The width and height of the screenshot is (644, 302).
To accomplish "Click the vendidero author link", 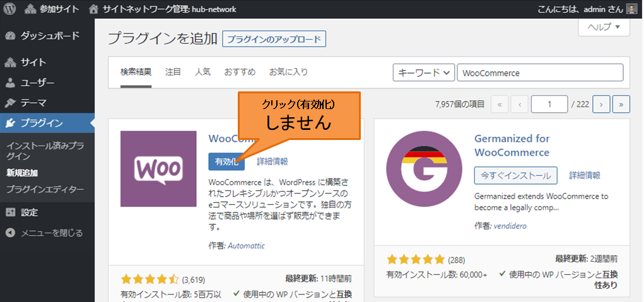I will pyautogui.click(x=510, y=226).
